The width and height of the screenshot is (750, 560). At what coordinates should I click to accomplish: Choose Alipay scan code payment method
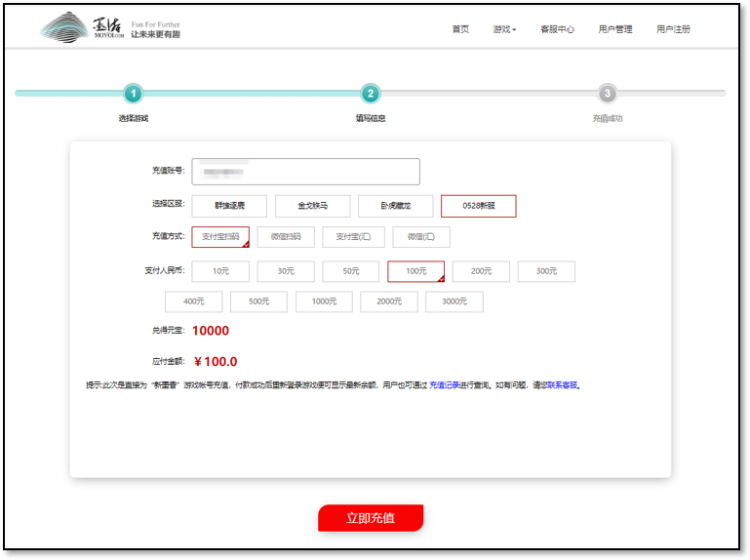[x=220, y=237]
